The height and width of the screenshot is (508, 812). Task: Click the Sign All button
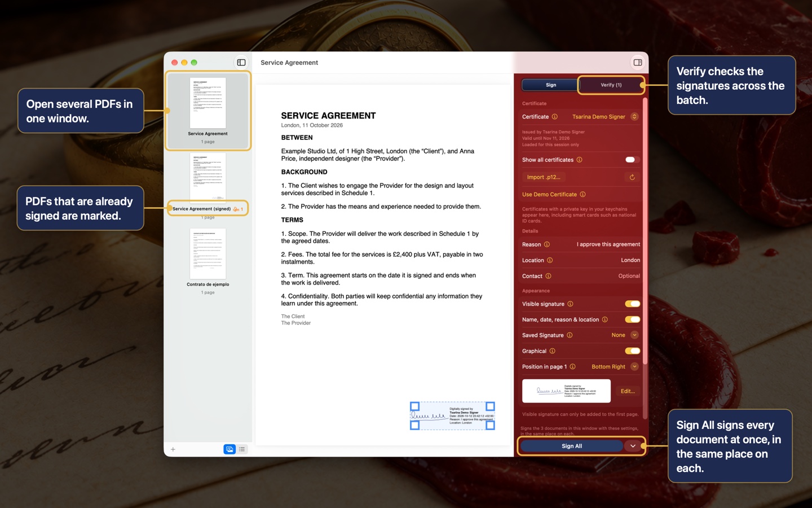[572, 446]
